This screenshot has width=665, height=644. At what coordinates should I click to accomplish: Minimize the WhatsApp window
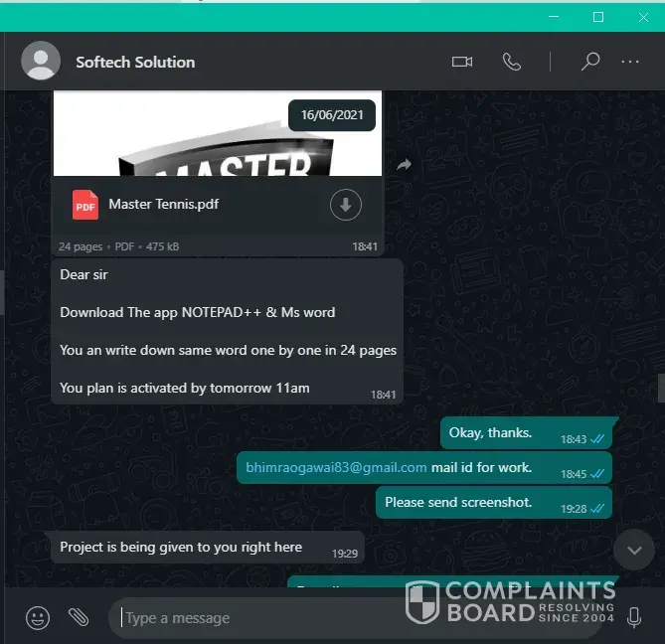(x=554, y=17)
